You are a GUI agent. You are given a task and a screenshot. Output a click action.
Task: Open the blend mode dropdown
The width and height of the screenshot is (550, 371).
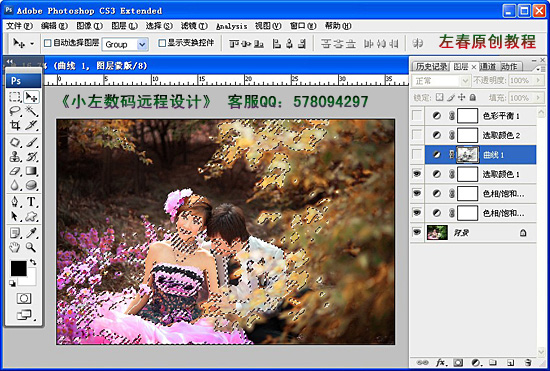pos(465,81)
